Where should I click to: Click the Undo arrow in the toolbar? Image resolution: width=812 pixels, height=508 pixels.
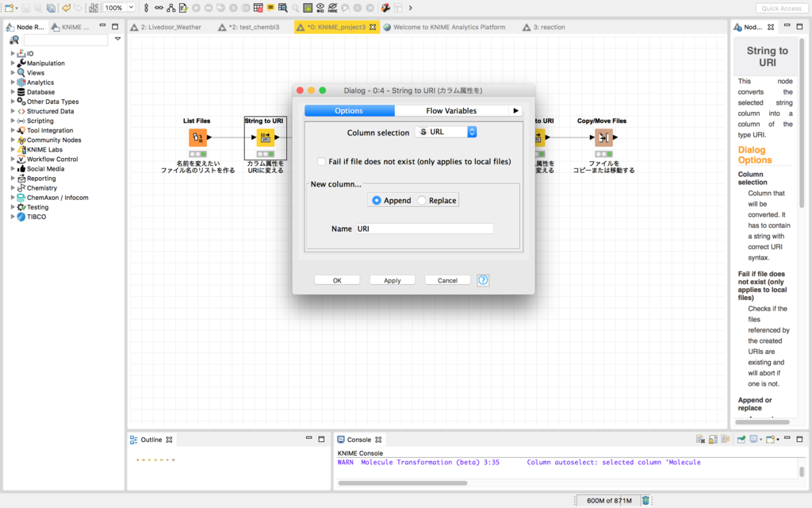[67, 8]
